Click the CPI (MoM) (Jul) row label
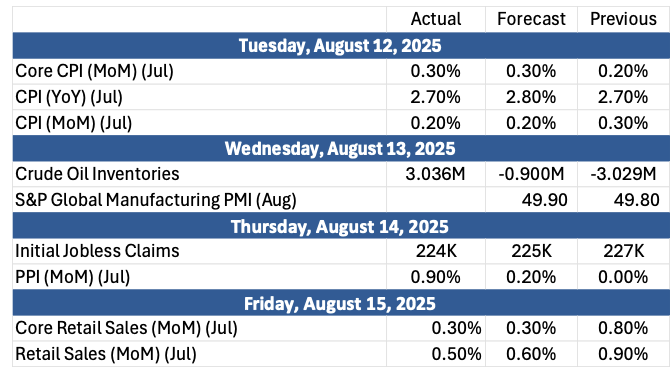This screenshot has width=672, height=376. 74,123
